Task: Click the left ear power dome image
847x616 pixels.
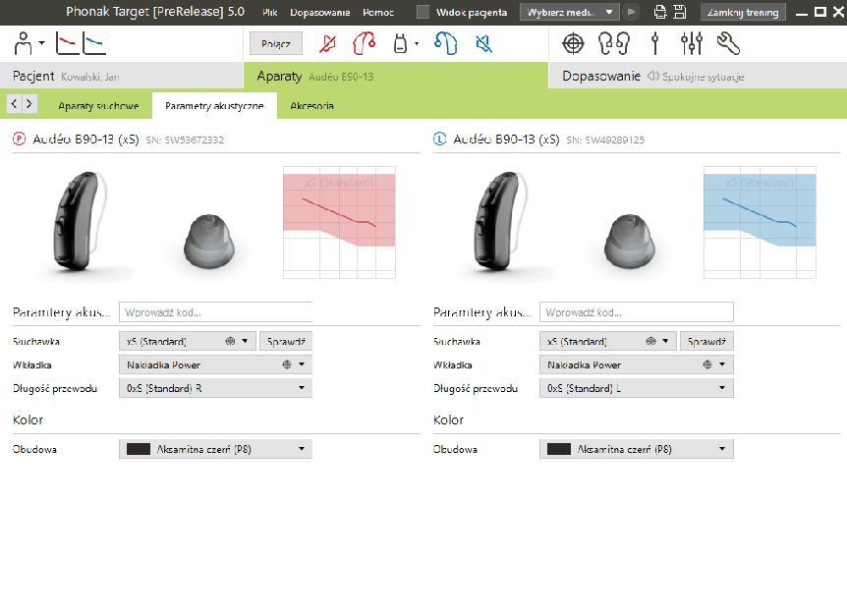Action: tap(629, 241)
